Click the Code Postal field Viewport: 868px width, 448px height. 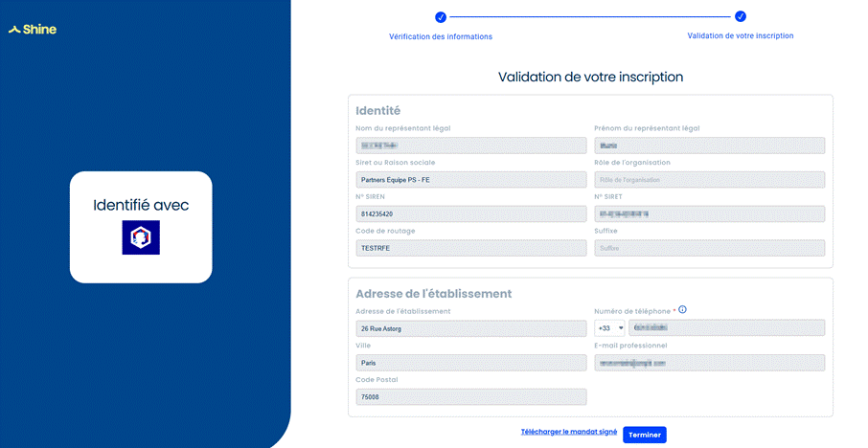point(471,397)
